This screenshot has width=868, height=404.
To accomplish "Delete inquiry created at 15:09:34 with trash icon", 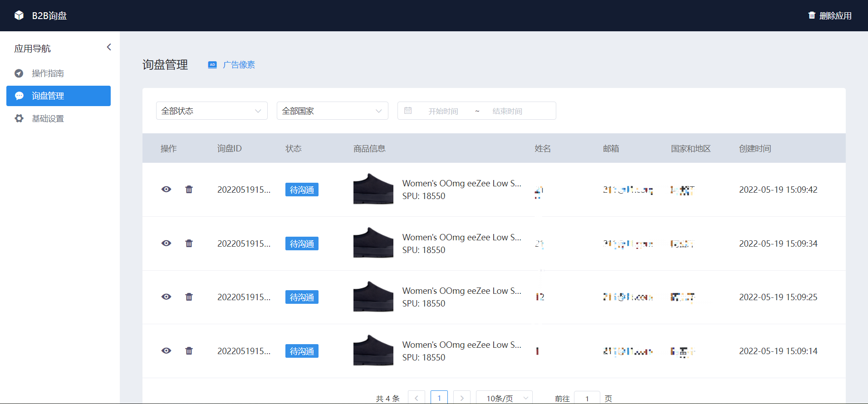I will [x=189, y=243].
